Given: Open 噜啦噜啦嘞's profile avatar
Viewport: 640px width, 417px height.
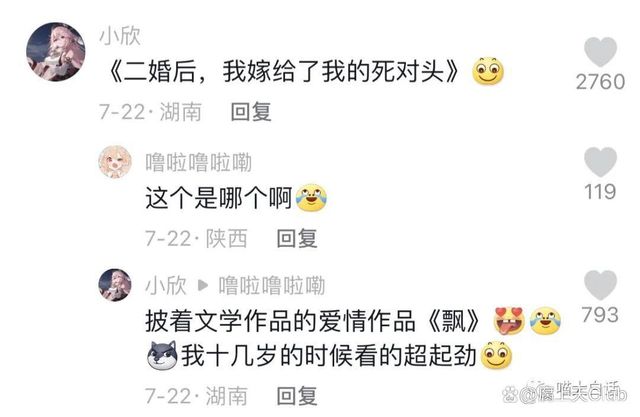Looking at the screenshot, I should point(115,162).
